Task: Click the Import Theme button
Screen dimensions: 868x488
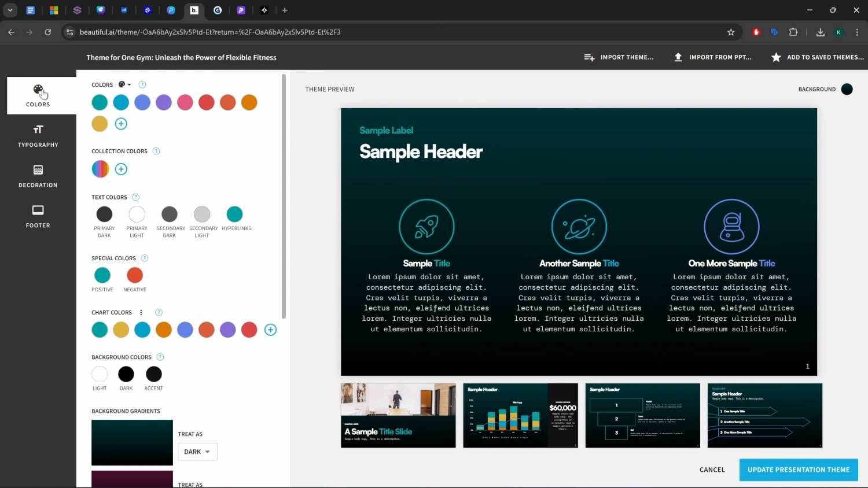Action: click(619, 57)
